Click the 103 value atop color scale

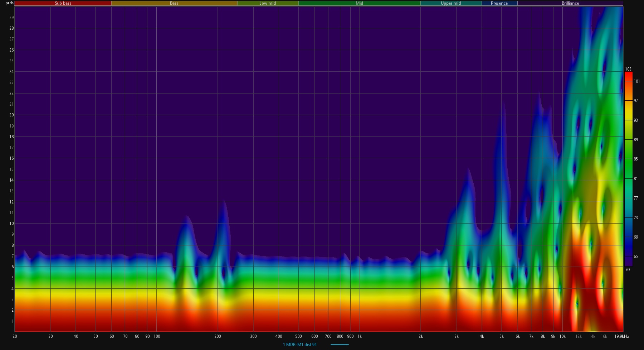(628, 69)
